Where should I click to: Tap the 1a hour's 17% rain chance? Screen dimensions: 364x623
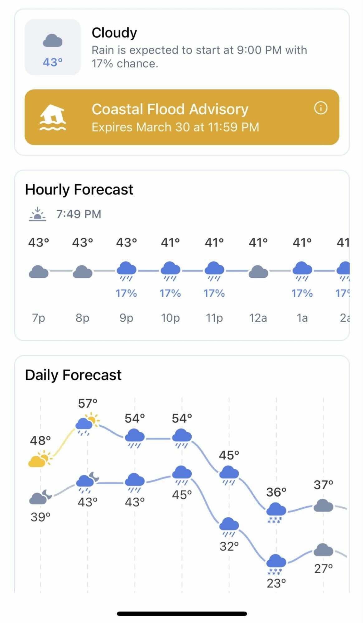pos(302,293)
